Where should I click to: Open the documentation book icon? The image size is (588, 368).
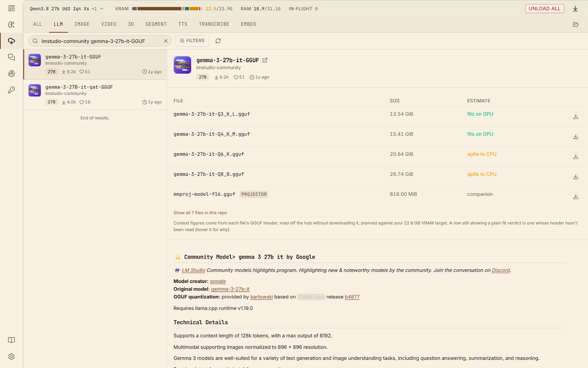click(x=11, y=340)
